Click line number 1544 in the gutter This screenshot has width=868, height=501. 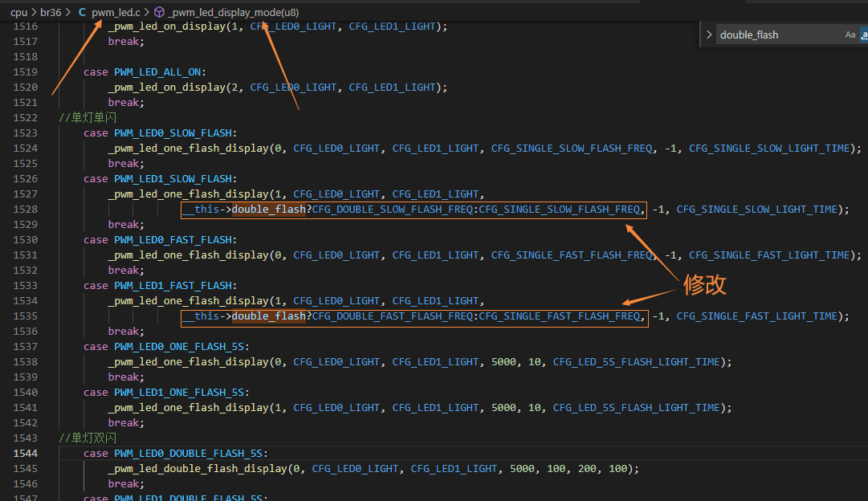(26, 454)
